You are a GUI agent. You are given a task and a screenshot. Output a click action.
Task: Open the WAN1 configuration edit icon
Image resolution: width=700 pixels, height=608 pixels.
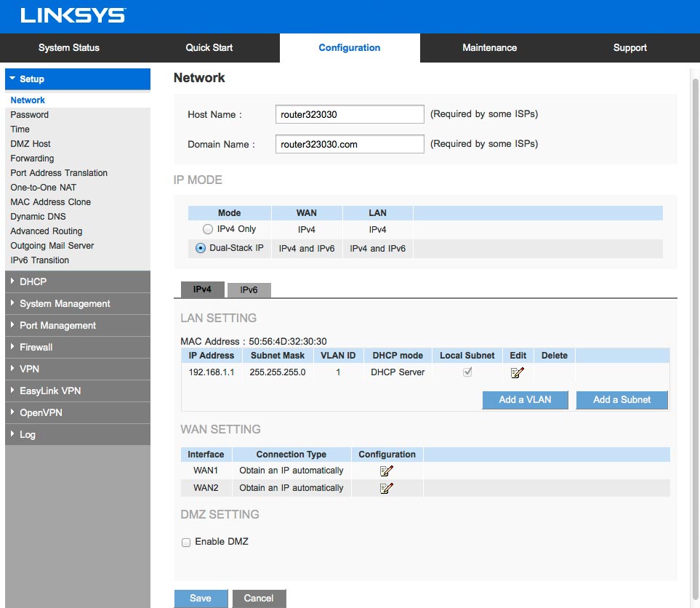387,471
